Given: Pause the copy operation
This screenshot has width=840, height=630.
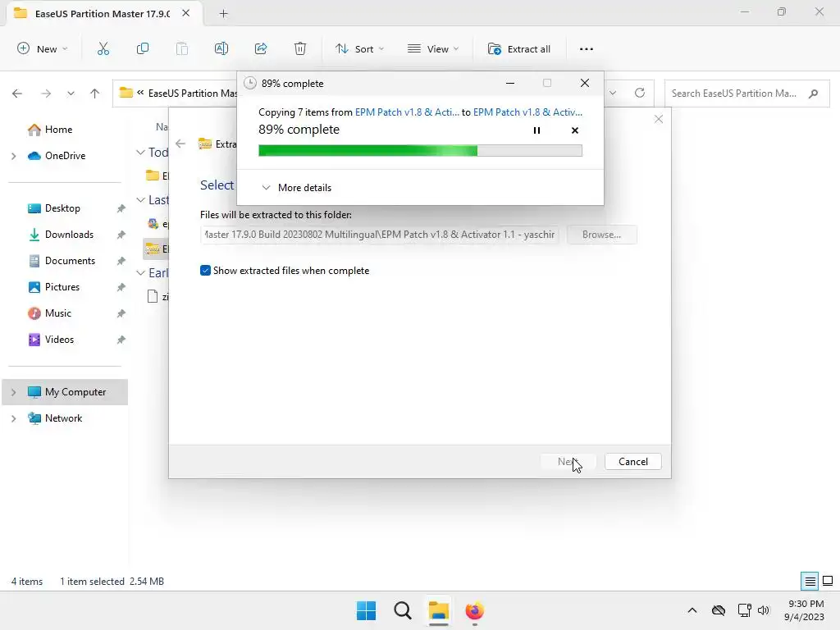Looking at the screenshot, I should click(536, 130).
